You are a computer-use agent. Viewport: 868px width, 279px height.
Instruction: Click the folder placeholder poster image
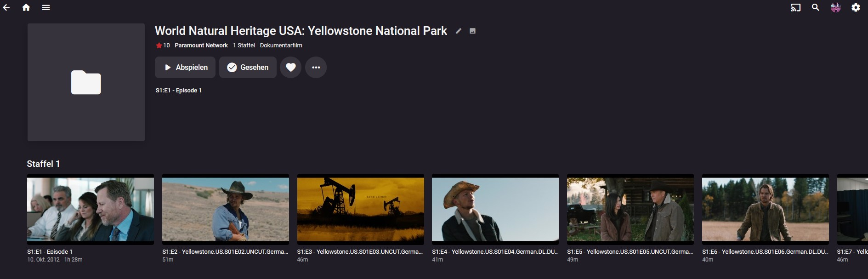[86, 82]
